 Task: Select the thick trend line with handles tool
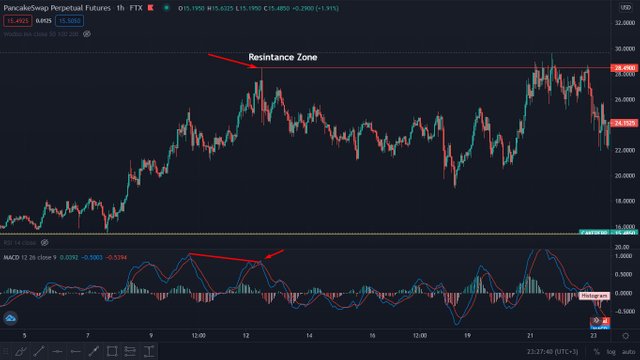pos(94,351)
